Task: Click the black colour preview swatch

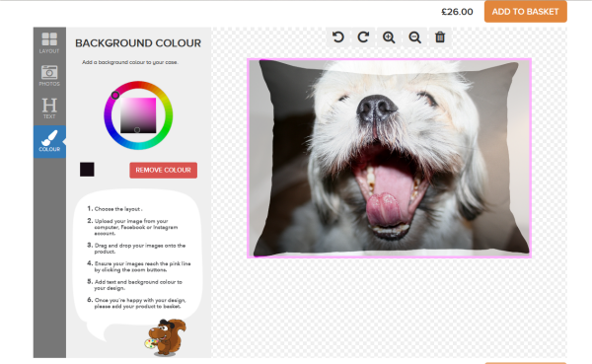Action: click(x=87, y=169)
